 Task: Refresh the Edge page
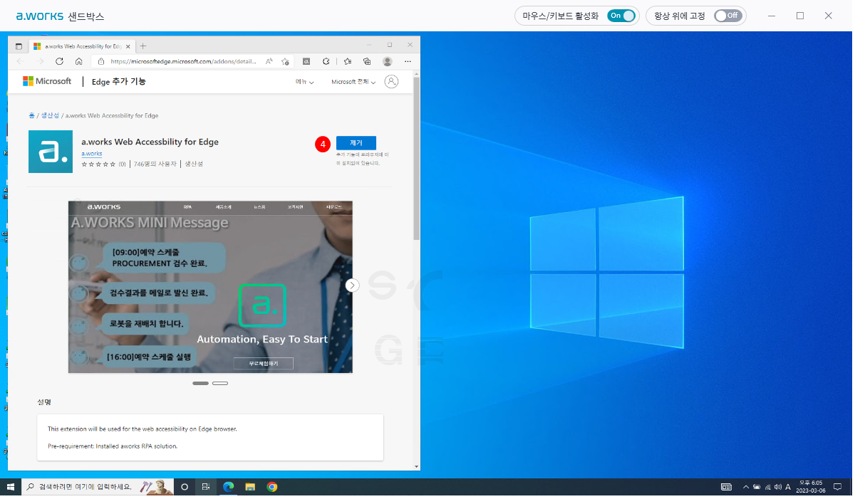(59, 61)
